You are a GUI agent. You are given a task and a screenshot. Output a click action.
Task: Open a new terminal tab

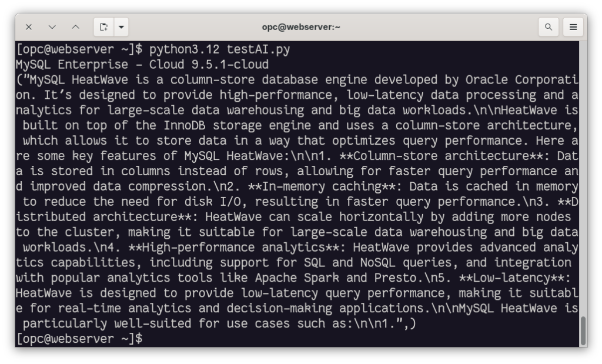(103, 27)
